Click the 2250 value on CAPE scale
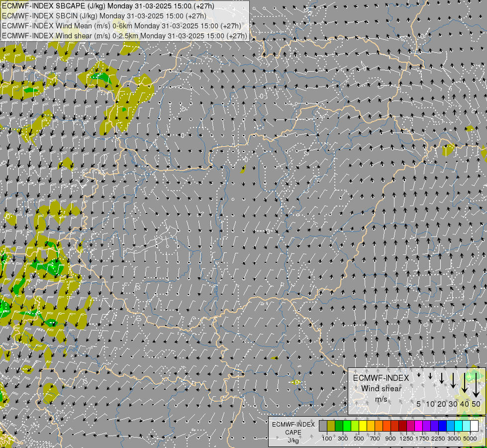This screenshot has width=487, height=448. pyautogui.click(x=438, y=439)
